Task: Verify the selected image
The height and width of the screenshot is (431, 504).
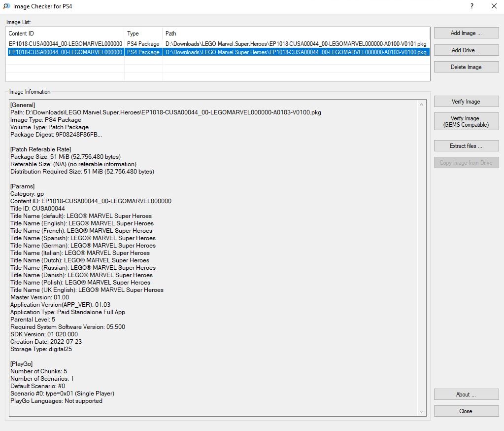Action: (466, 101)
